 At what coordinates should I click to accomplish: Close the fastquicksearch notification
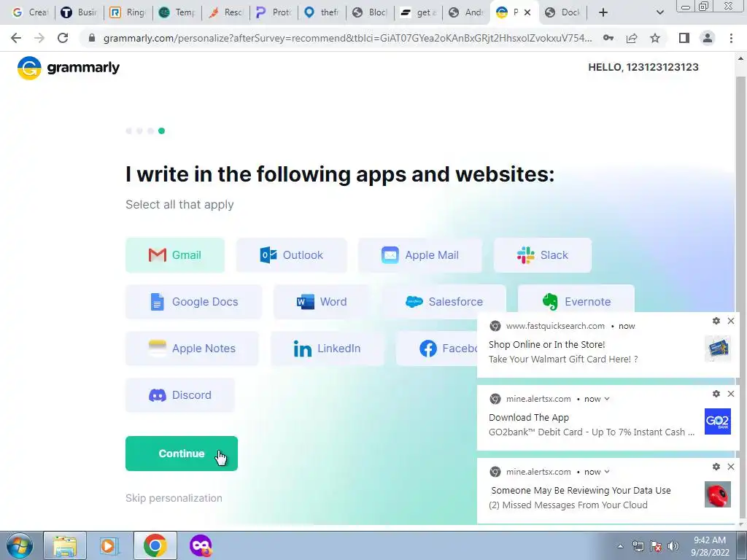pos(731,321)
